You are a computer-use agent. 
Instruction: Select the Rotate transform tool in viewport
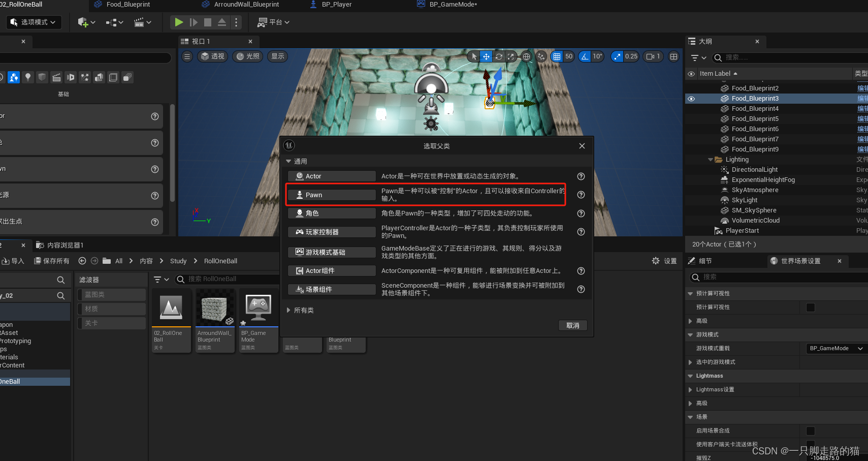(x=499, y=56)
